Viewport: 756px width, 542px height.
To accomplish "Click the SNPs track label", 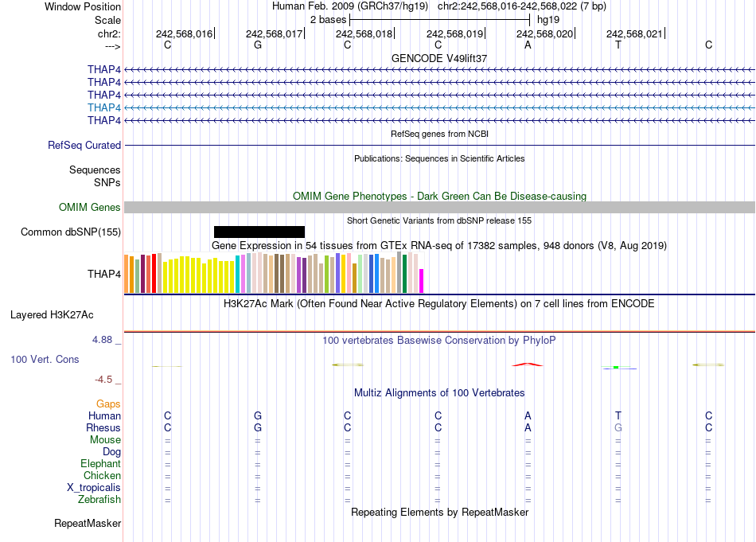I will pyautogui.click(x=107, y=183).
